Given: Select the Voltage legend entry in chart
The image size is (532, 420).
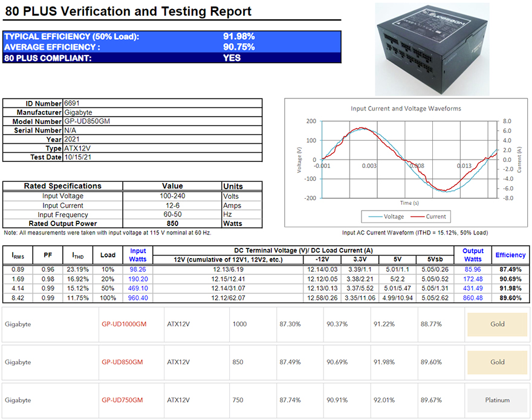Looking at the screenshot, I should [x=389, y=216].
